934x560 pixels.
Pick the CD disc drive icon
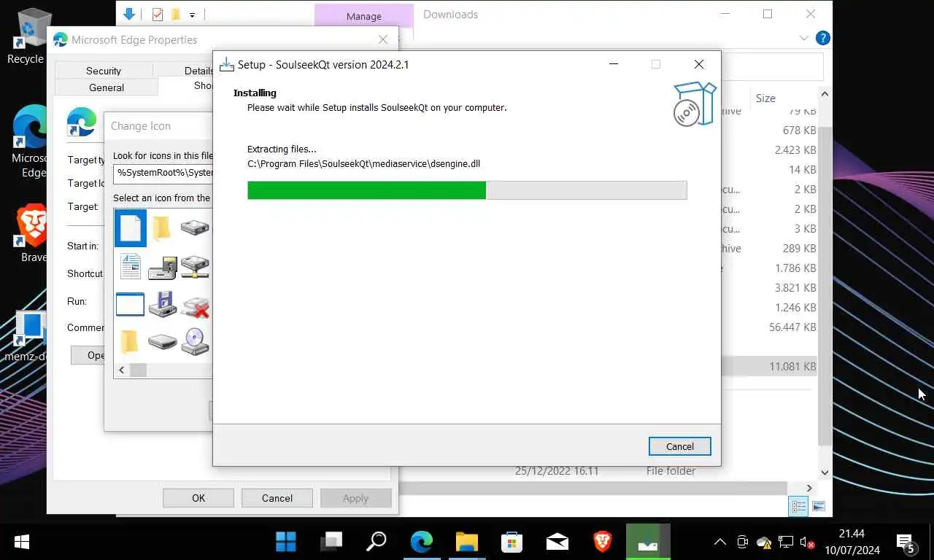pyautogui.click(x=195, y=341)
